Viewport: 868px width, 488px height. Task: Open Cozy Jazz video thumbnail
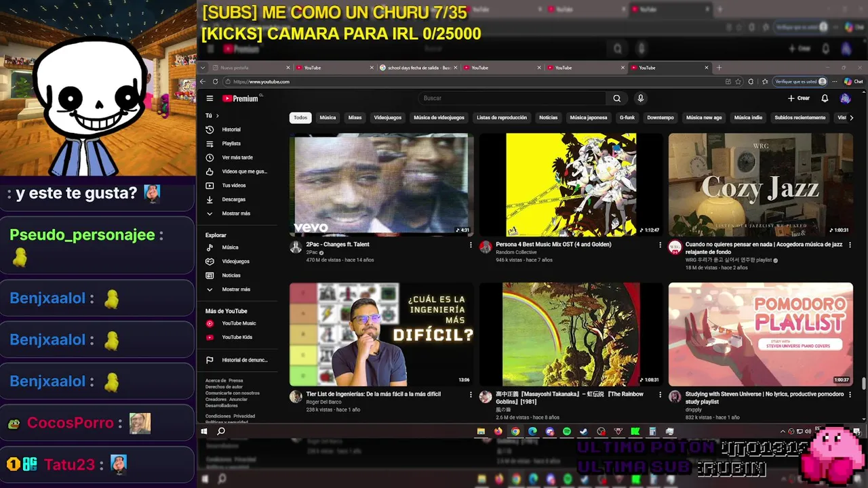pos(761,184)
